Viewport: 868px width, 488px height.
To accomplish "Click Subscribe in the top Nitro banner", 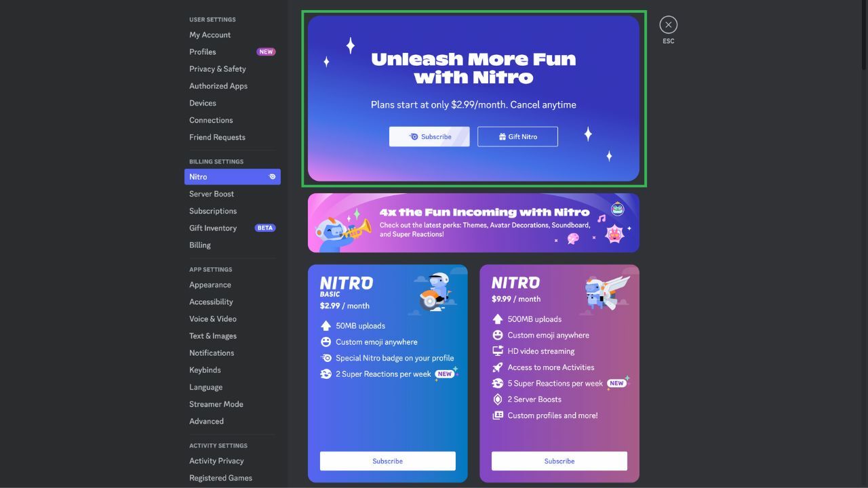I will 429,136.
